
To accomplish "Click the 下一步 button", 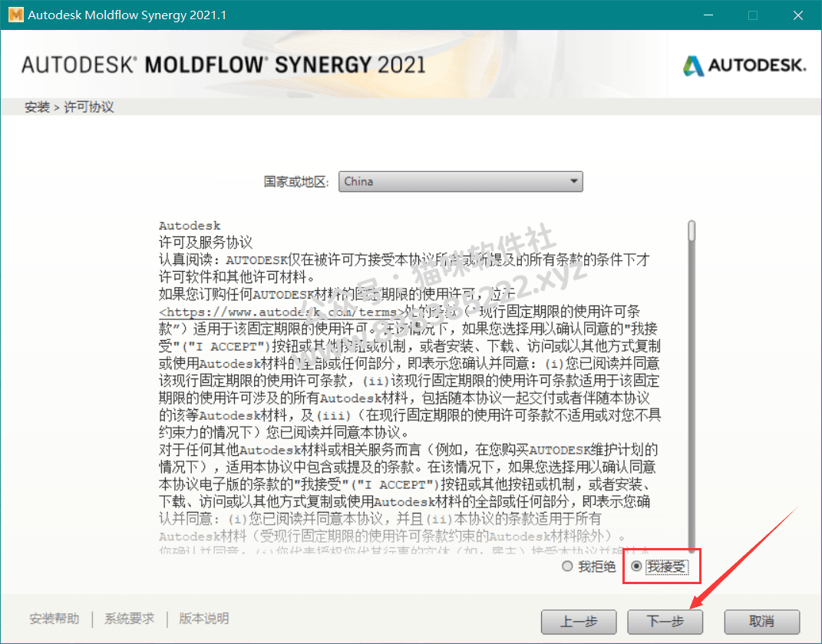I will click(x=665, y=622).
